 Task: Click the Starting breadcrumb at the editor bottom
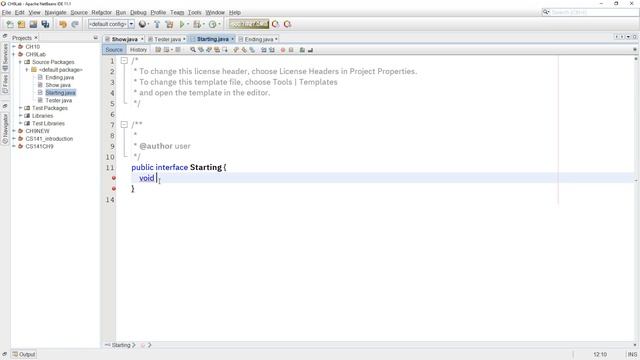click(x=121, y=345)
